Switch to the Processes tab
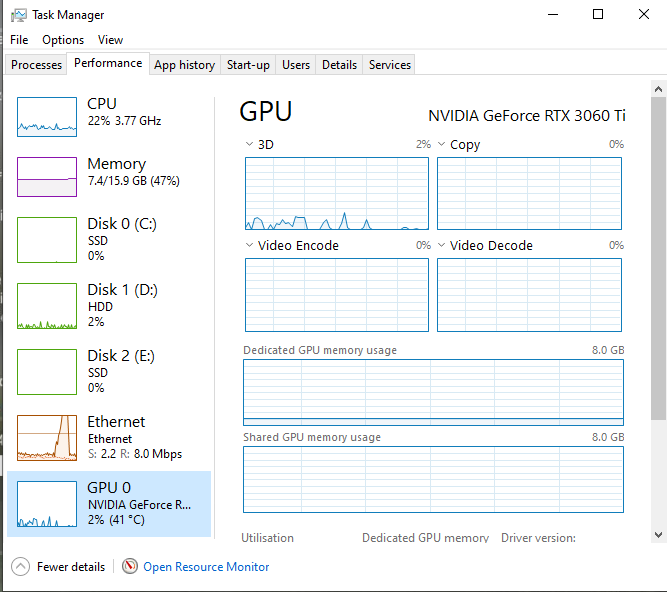 click(x=36, y=65)
